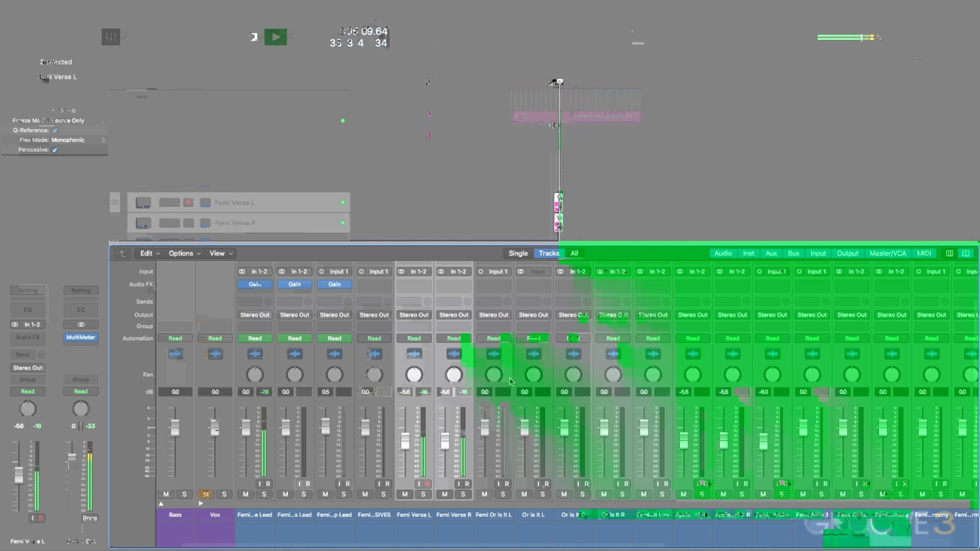
Task: Toggle the Percussive checkbox
Action: [55, 149]
